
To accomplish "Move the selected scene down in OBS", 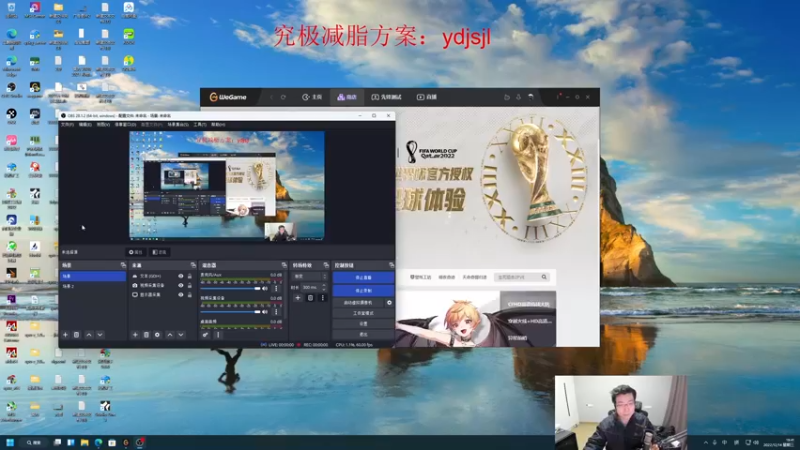I will [x=100, y=335].
